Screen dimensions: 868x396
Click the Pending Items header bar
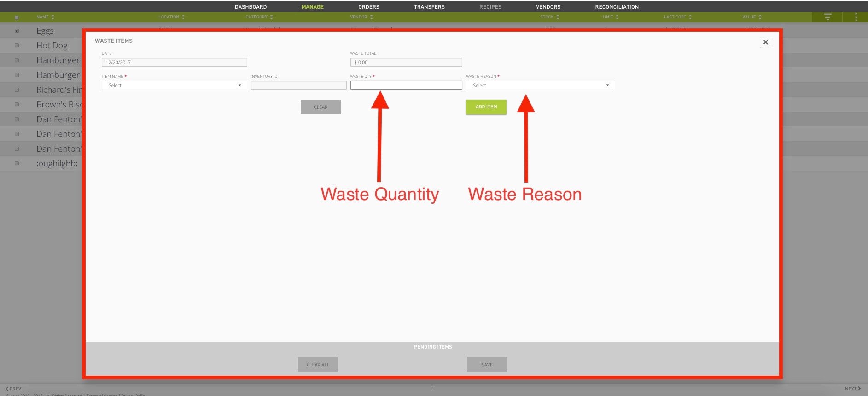432,347
